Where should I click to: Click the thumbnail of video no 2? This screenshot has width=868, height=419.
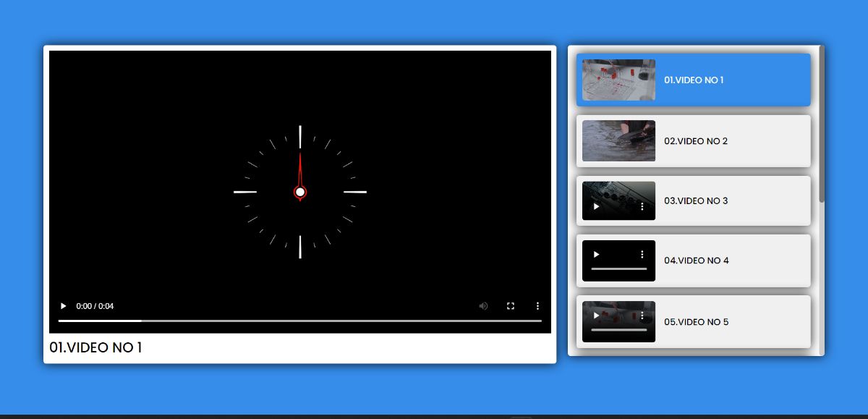click(x=618, y=140)
